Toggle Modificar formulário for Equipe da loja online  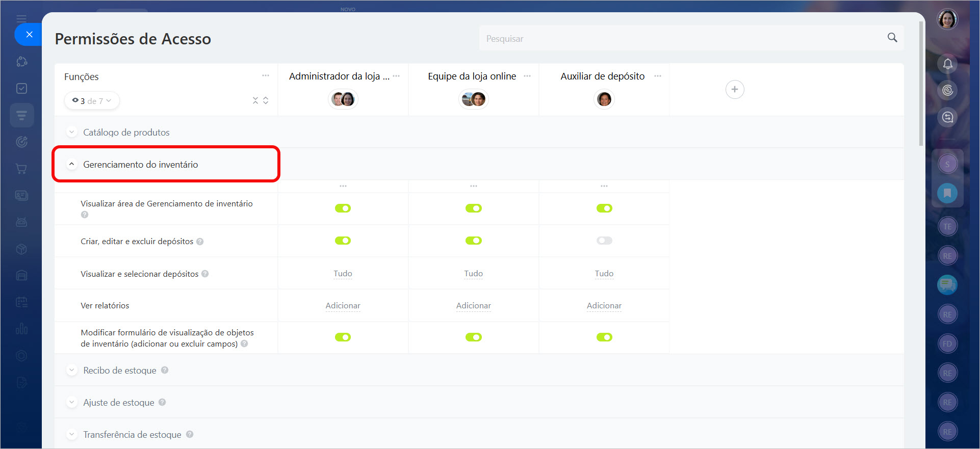click(474, 337)
